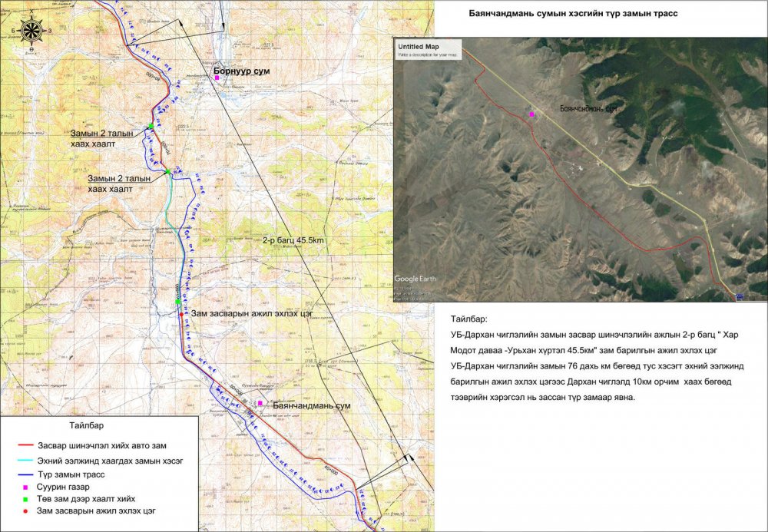Open the satellite image inset
Image resolution: width=768 pixels, height=532 pixels.
(x=580, y=169)
